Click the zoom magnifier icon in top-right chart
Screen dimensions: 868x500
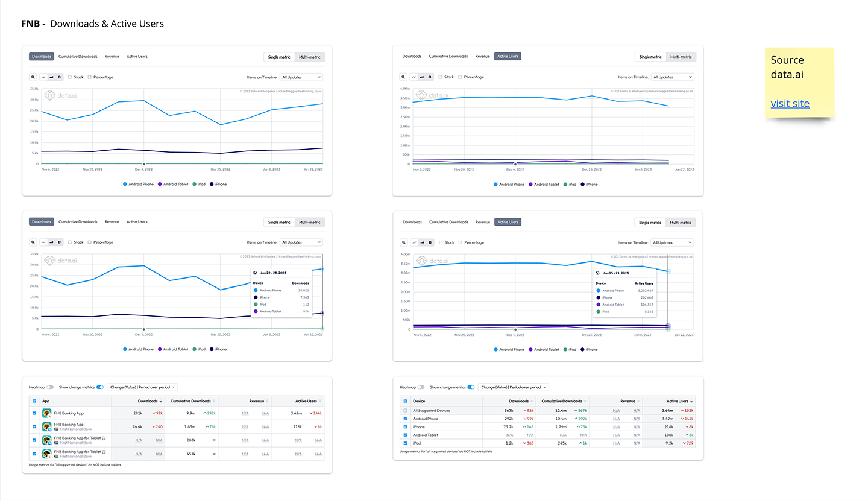click(404, 77)
